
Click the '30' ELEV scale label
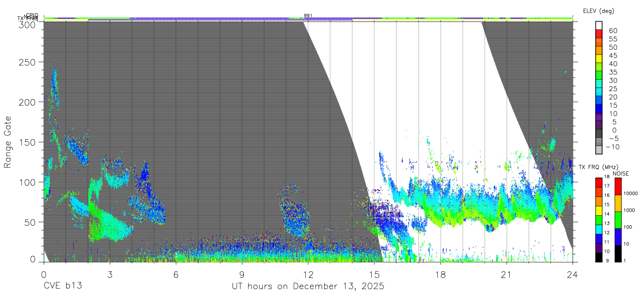613,81
